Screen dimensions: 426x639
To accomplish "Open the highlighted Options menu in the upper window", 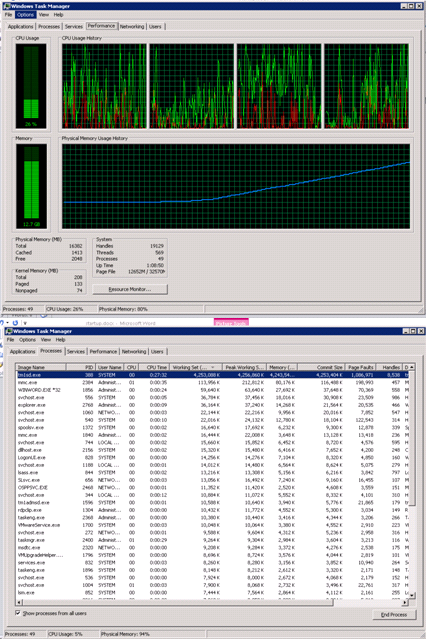I will pyautogui.click(x=25, y=15).
